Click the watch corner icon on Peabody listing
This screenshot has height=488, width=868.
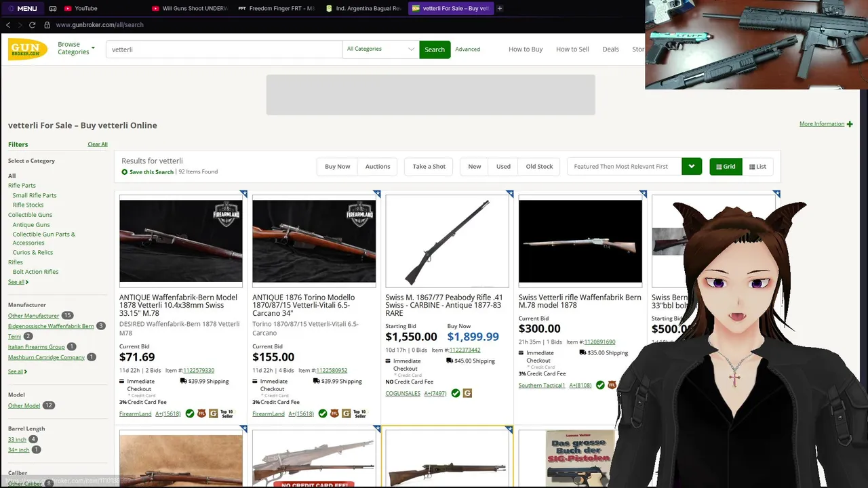tap(509, 194)
